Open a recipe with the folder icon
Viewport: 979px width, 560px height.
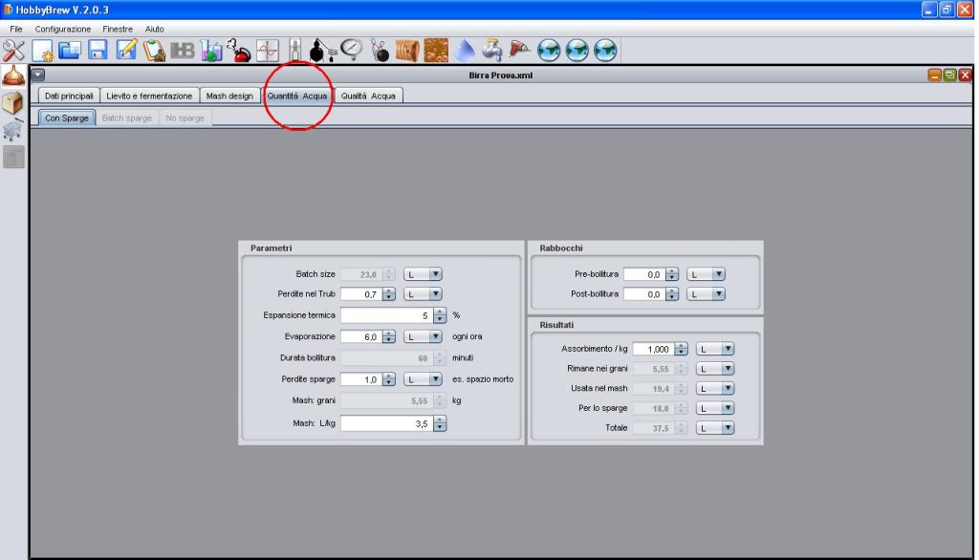70,51
